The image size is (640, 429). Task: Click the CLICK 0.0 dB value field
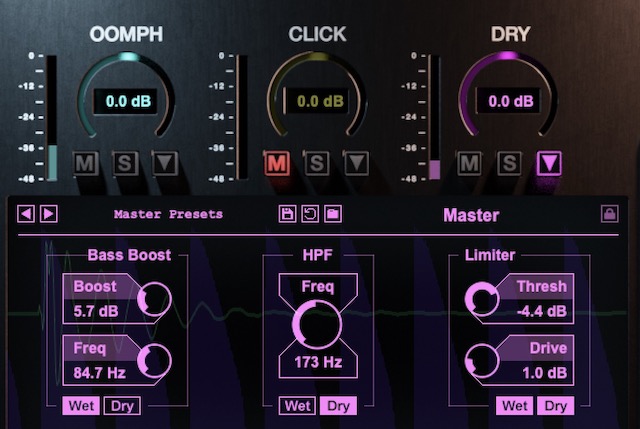click(317, 101)
